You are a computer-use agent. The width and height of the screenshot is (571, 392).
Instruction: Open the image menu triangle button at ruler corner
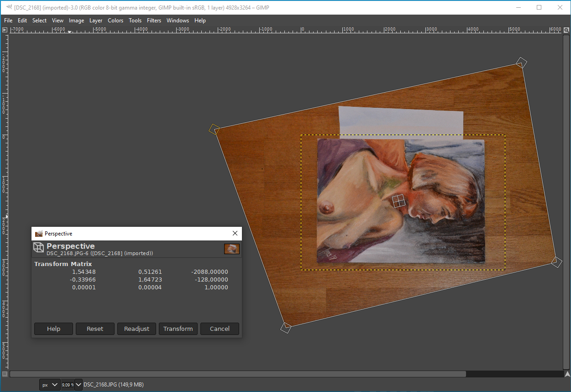[5, 30]
